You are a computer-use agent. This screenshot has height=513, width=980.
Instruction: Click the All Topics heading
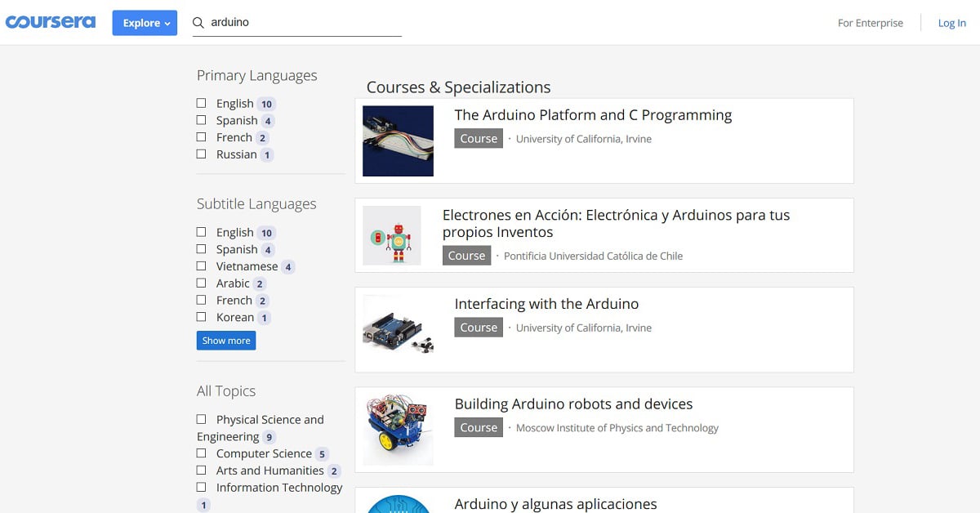(x=226, y=391)
